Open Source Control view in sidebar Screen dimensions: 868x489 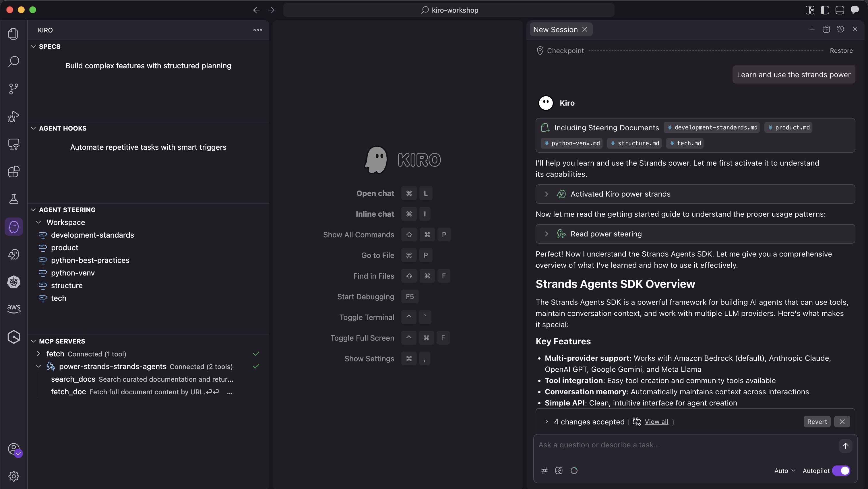pos(13,89)
